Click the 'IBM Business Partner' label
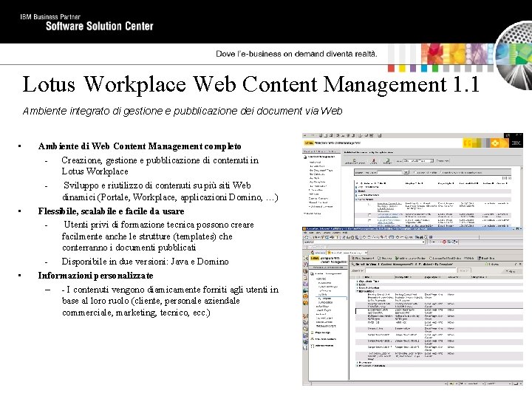 tap(50, 16)
